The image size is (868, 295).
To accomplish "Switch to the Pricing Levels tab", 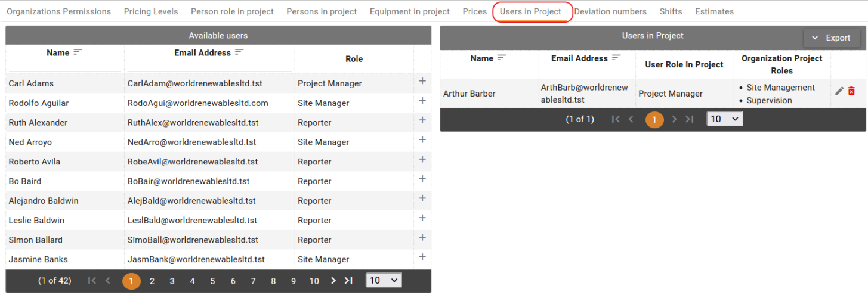I will tap(151, 11).
